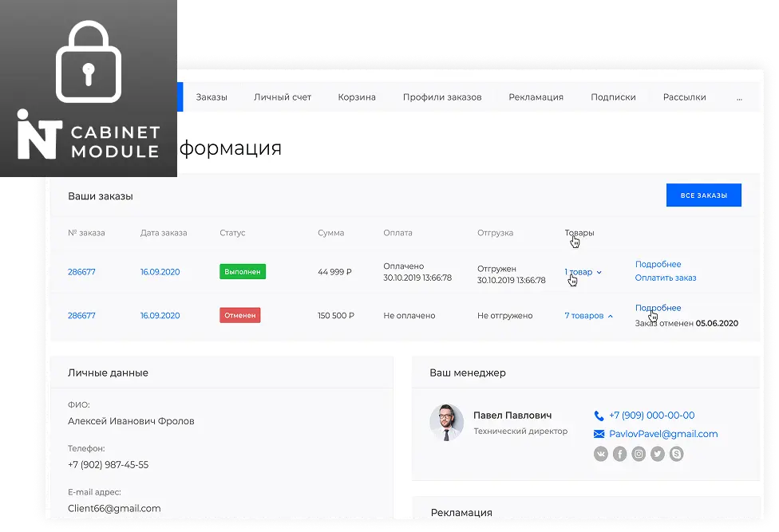
Task: Open the manager's Facebook icon
Action: coord(620,454)
